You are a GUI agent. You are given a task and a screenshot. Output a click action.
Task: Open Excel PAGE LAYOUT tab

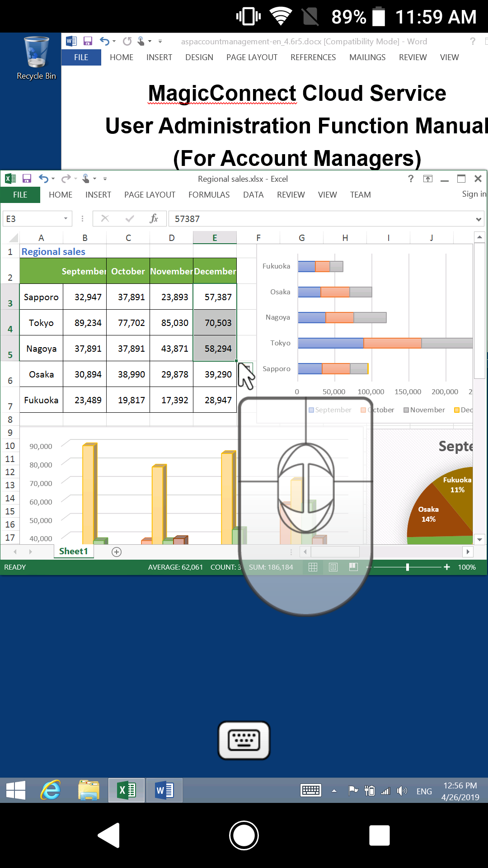coord(150,195)
